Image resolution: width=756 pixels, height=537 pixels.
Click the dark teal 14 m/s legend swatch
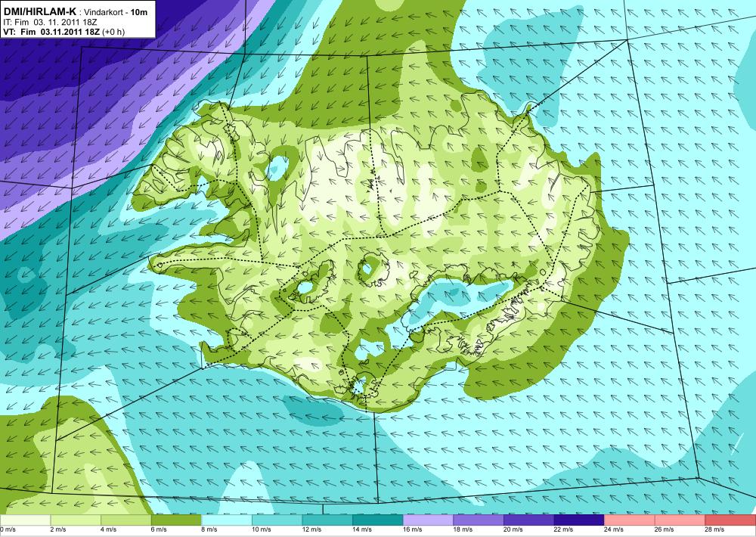(x=377, y=520)
